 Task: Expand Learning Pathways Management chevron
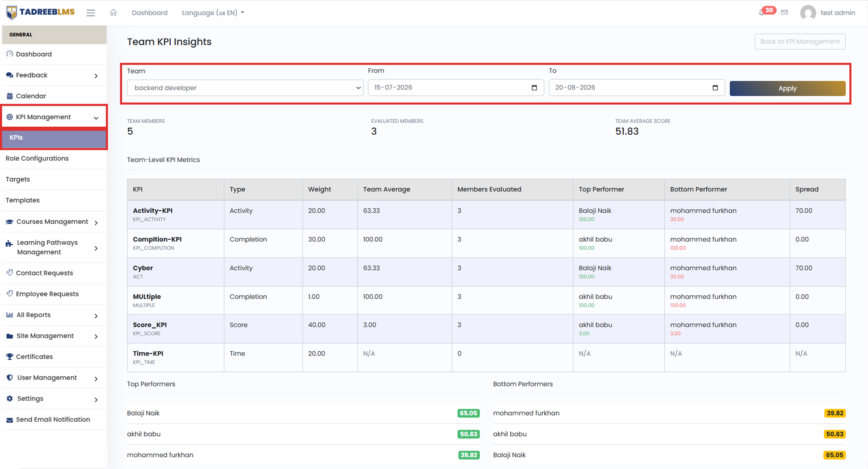click(96, 248)
